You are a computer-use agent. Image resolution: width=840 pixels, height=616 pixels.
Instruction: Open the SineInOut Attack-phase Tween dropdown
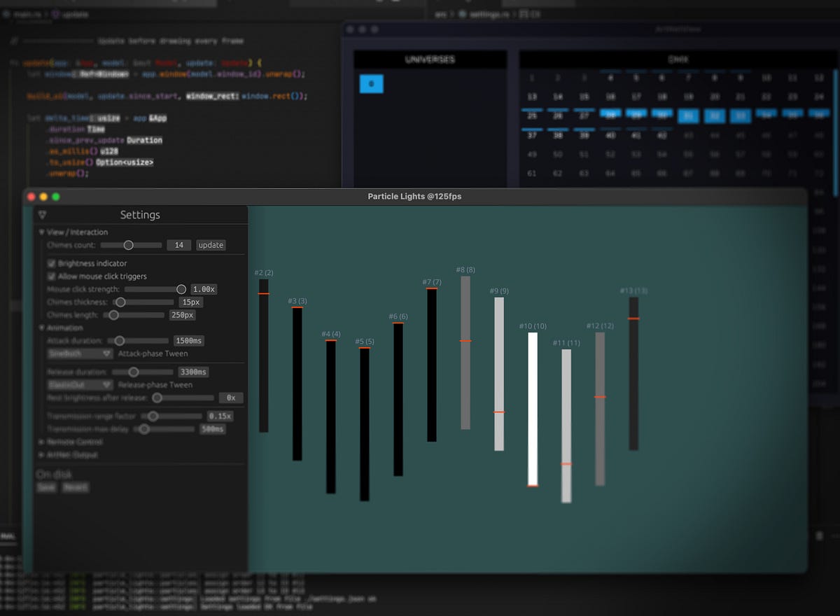78,353
